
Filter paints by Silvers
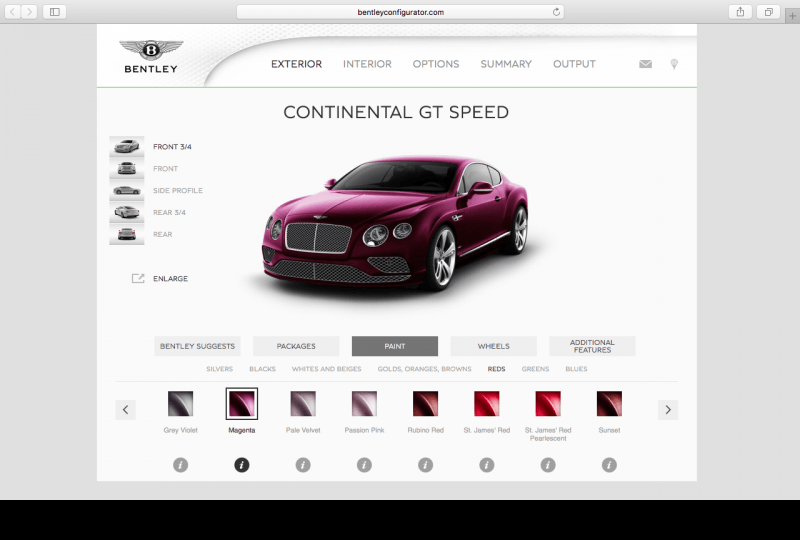219,369
